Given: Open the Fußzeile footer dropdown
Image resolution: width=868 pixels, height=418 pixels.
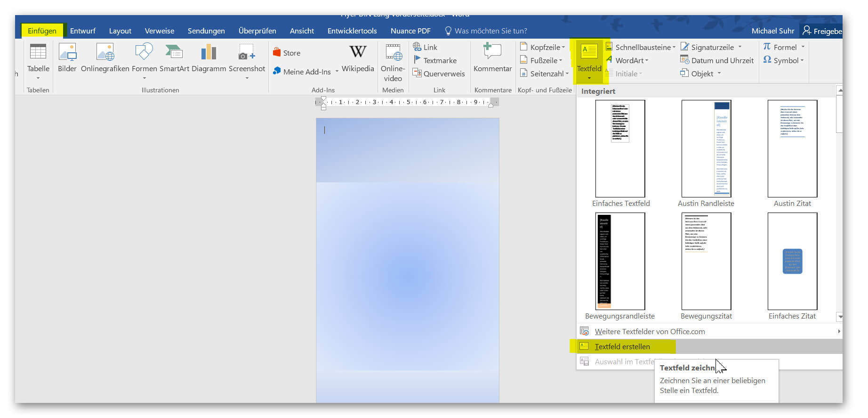Looking at the screenshot, I should tap(541, 60).
